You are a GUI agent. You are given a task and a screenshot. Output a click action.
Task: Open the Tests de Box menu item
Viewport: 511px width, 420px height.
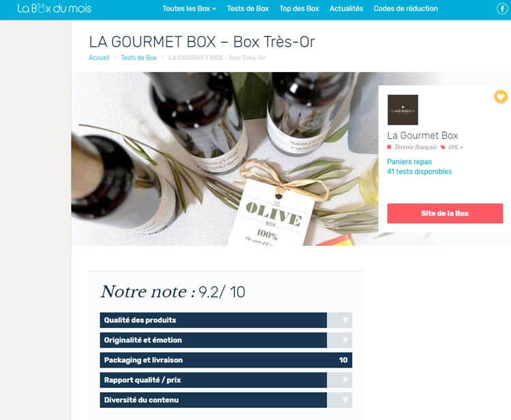[248, 9]
